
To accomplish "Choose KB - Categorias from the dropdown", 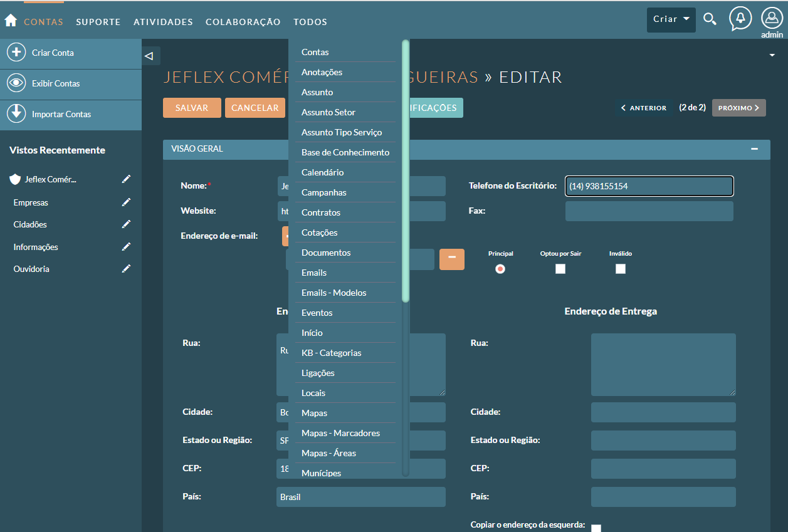I will [345, 353].
